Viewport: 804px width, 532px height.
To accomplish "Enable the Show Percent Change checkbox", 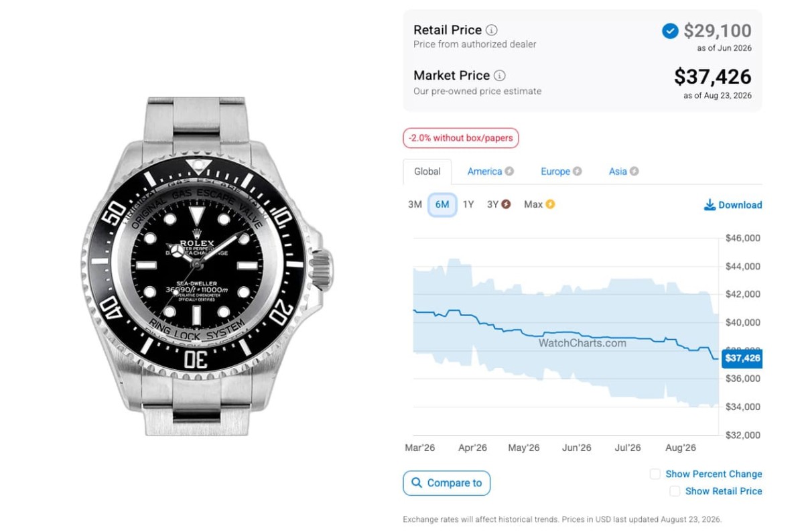I will [x=655, y=474].
